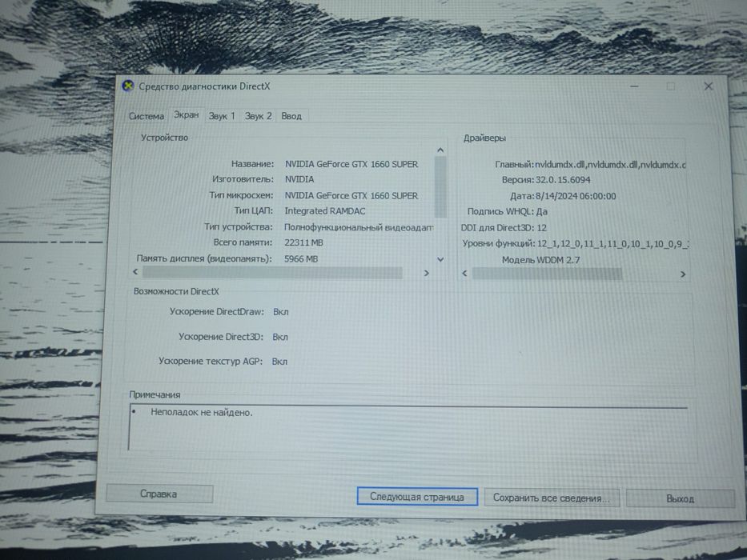Click the DirectX diagnostic title bar icon
The width and height of the screenshot is (747, 560).
(x=127, y=86)
